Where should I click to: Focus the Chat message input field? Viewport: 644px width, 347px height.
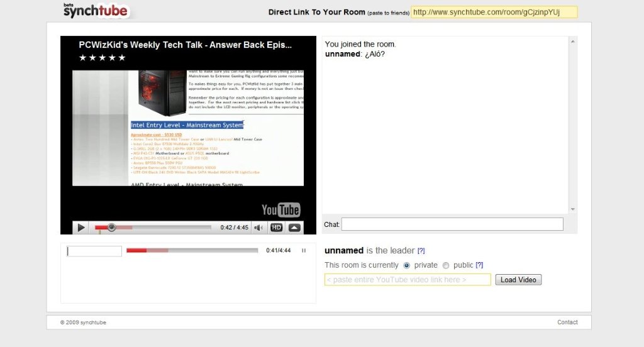click(452, 224)
